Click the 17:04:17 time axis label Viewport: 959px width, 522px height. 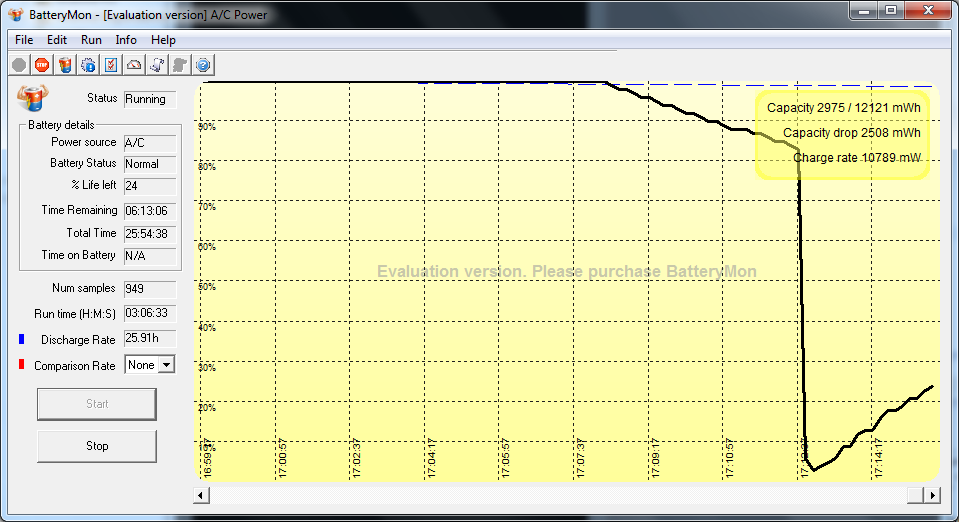point(431,458)
